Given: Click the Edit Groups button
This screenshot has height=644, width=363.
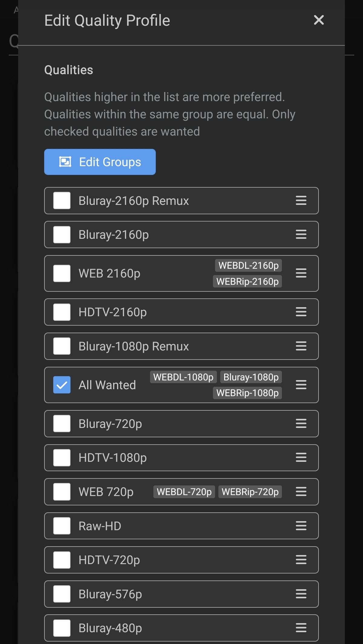Looking at the screenshot, I should coord(100,162).
